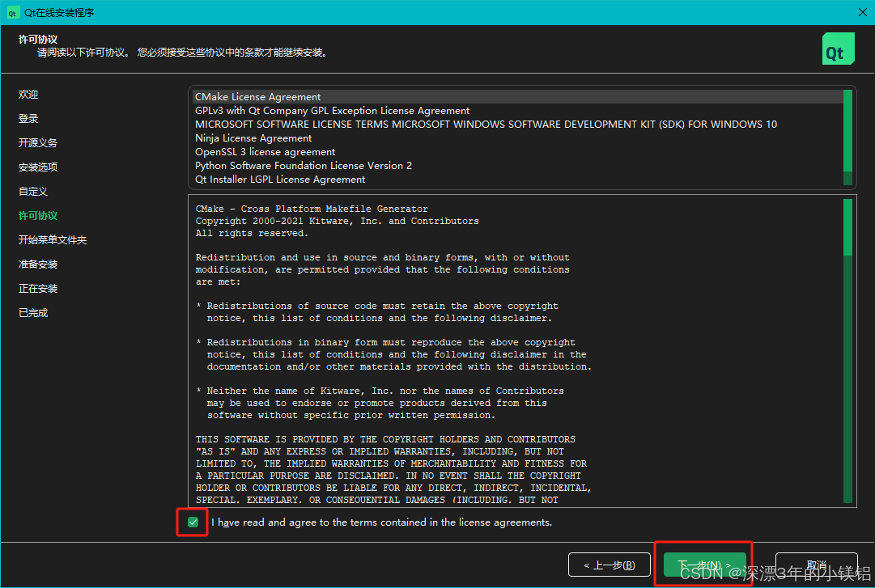Select CMake License Agreement in the list

click(x=518, y=97)
